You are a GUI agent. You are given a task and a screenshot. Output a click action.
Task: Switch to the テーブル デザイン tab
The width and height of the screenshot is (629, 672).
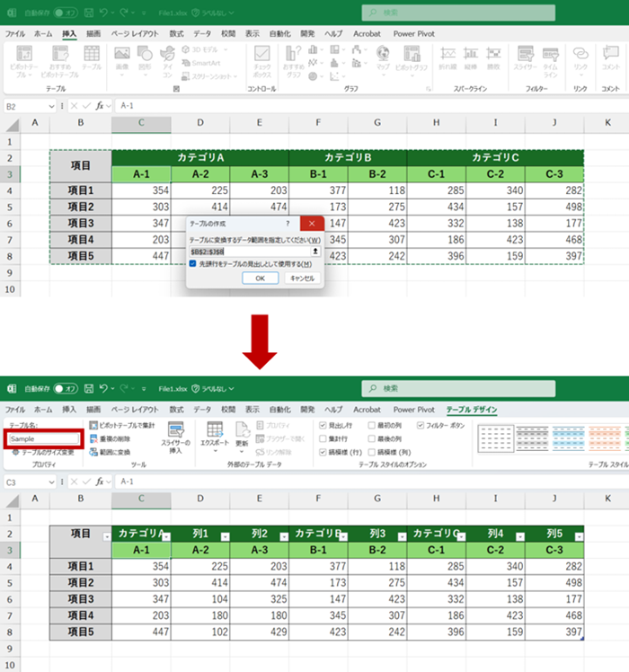click(472, 410)
